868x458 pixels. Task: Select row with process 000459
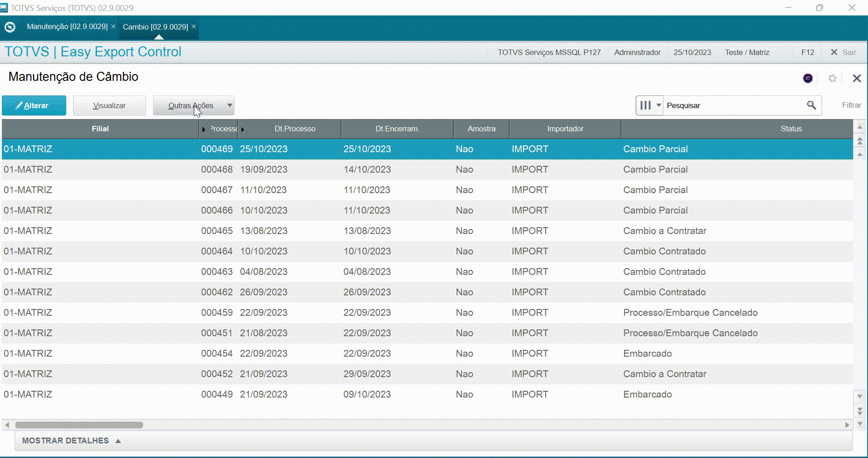click(x=427, y=313)
